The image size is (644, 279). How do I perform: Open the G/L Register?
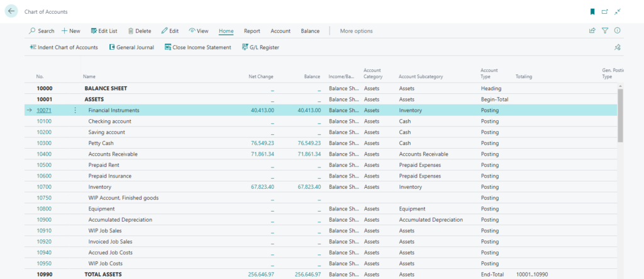point(260,47)
